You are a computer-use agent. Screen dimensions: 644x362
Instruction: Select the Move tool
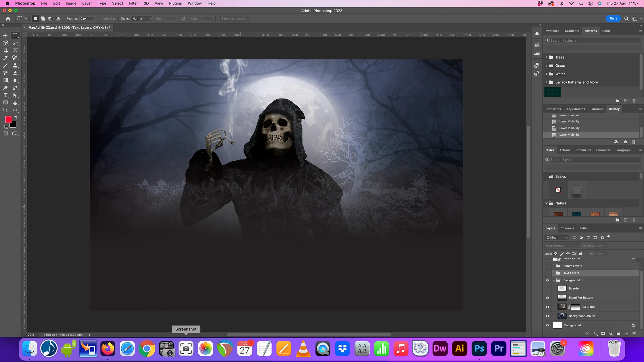coord(5,35)
